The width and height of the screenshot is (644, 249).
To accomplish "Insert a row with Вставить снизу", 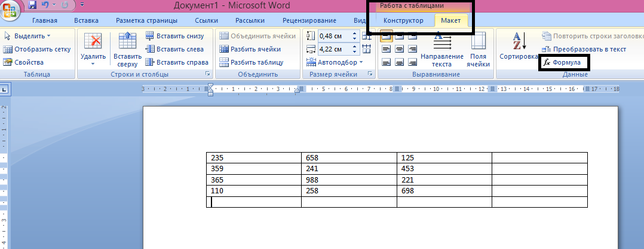I will point(174,36).
